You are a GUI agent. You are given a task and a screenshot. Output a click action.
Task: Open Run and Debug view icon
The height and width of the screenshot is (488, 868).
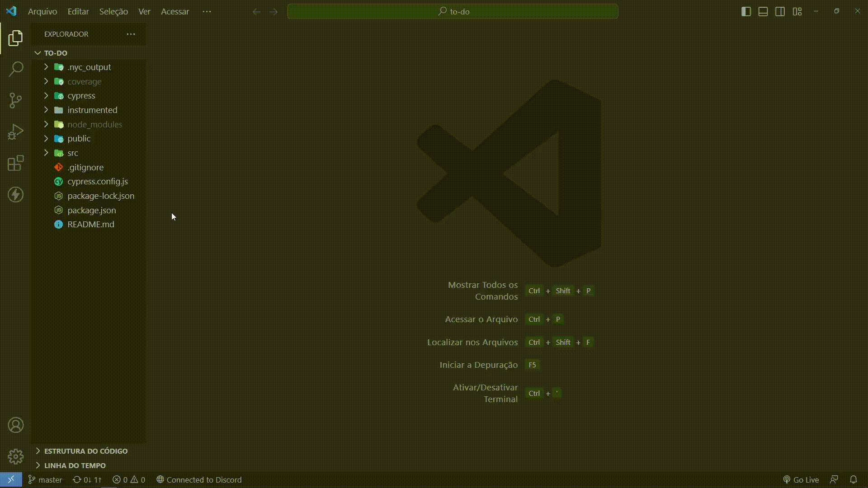pyautogui.click(x=15, y=132)
